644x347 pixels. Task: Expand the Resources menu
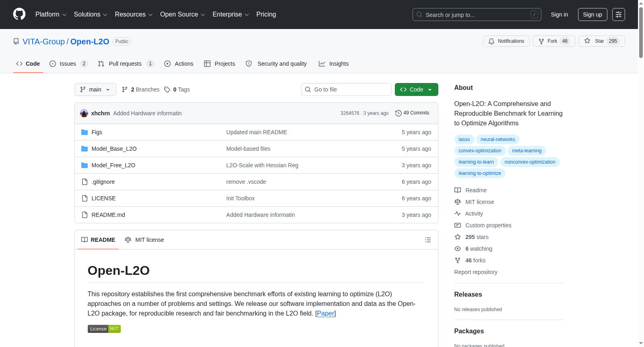tap(134, 15)
